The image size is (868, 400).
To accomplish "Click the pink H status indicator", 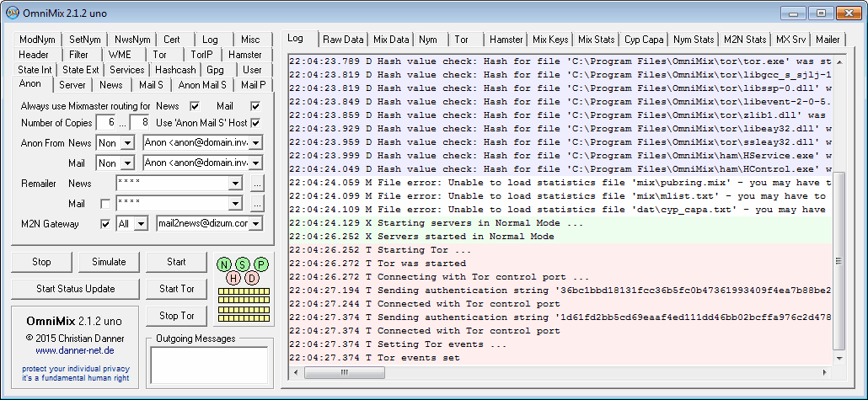I will [x=233, y=278].
